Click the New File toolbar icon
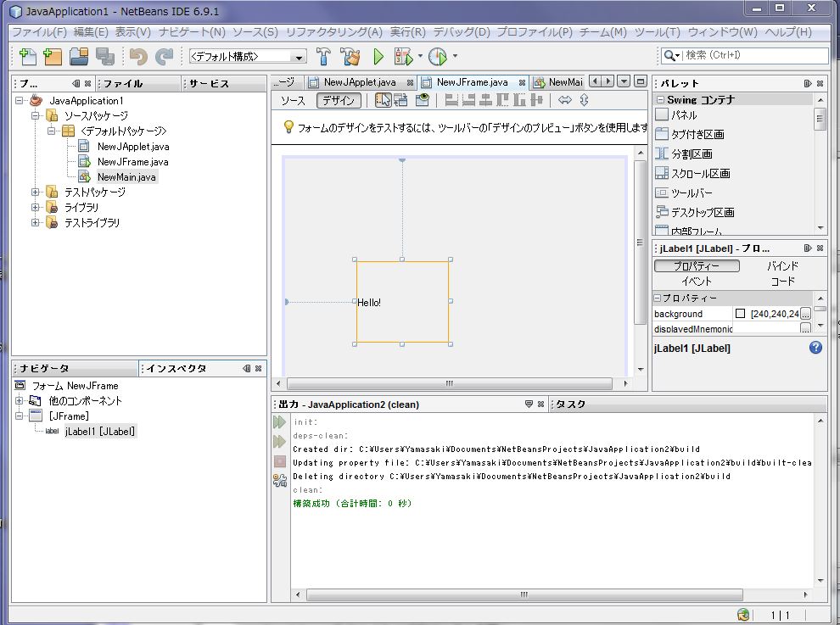 [x=27, y=57]
